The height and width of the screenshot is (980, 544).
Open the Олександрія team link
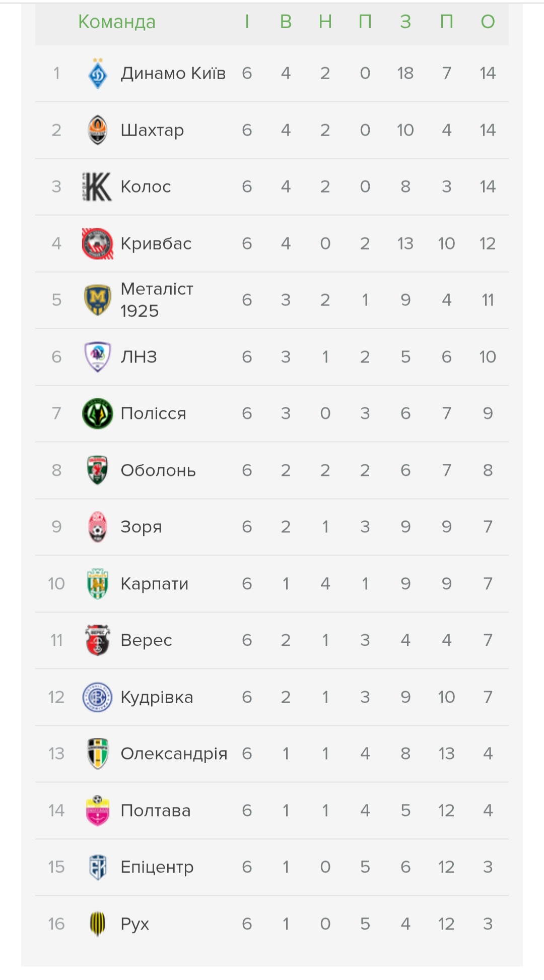[174, 754]
